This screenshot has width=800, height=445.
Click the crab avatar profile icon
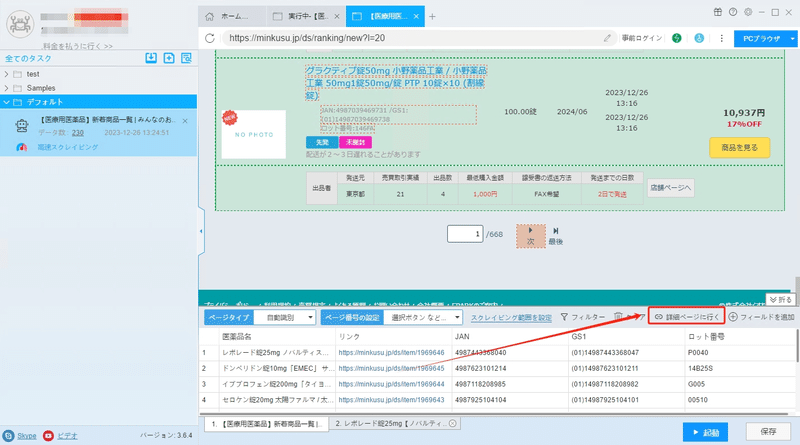pos(20,24)
